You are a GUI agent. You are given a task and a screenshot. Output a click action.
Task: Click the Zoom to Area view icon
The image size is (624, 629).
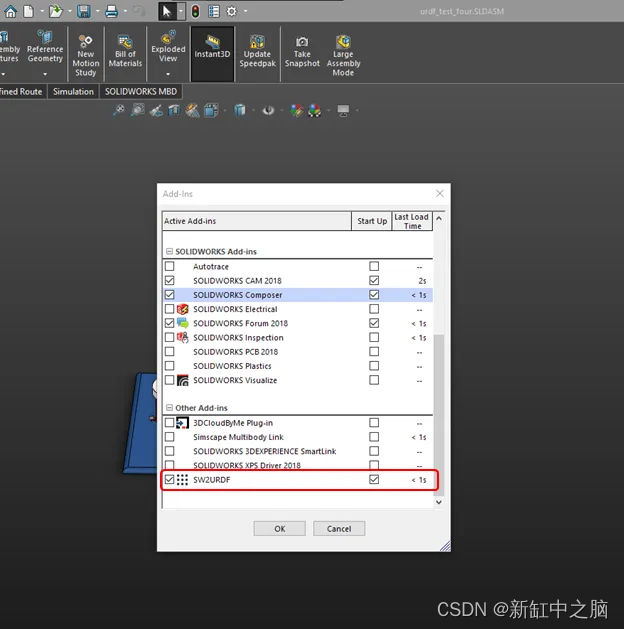coord(138,110)
